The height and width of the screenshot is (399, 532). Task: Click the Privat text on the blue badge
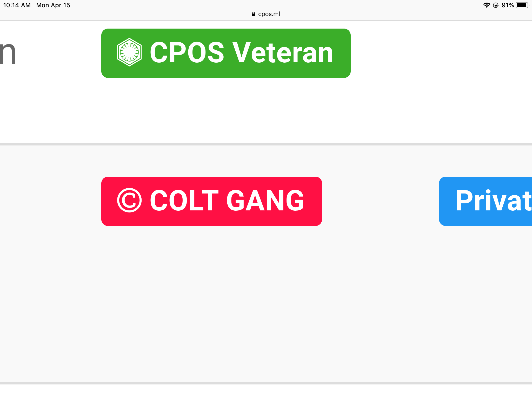(x=494, y=201)
